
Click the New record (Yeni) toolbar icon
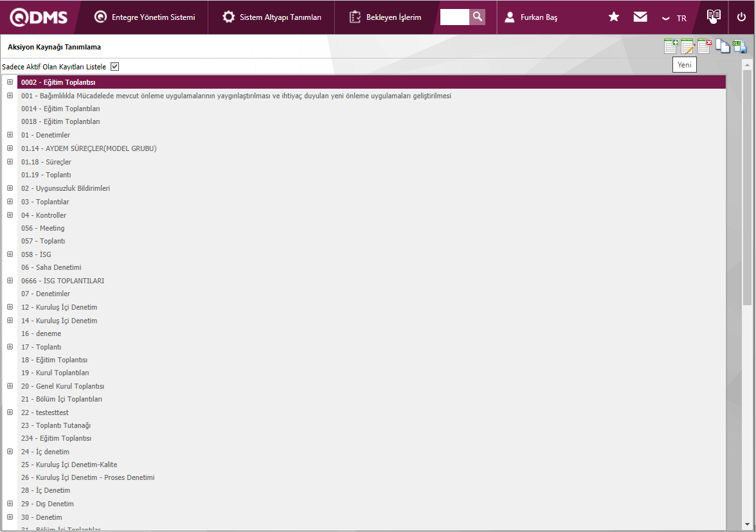pos(670,46)
